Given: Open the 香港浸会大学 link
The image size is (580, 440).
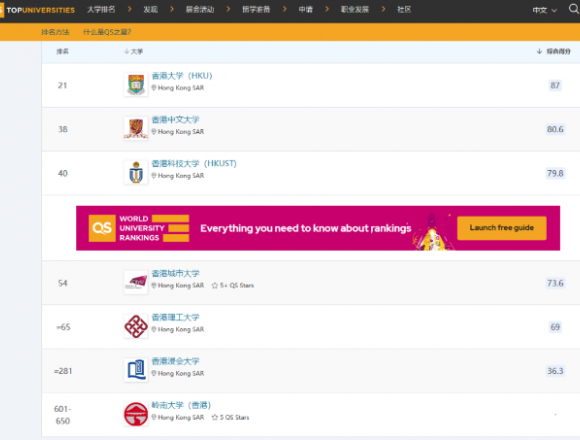Looking at the screenshot, I should (175, 361).
